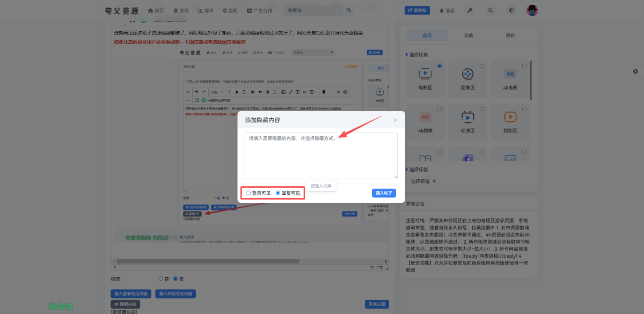Select the 4k电影 board radio button
Screen dimensions: 644x314
pos(524,66)
